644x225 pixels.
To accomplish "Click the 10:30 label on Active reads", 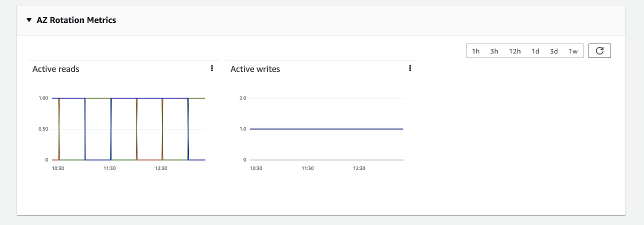I will pos(58,168).
